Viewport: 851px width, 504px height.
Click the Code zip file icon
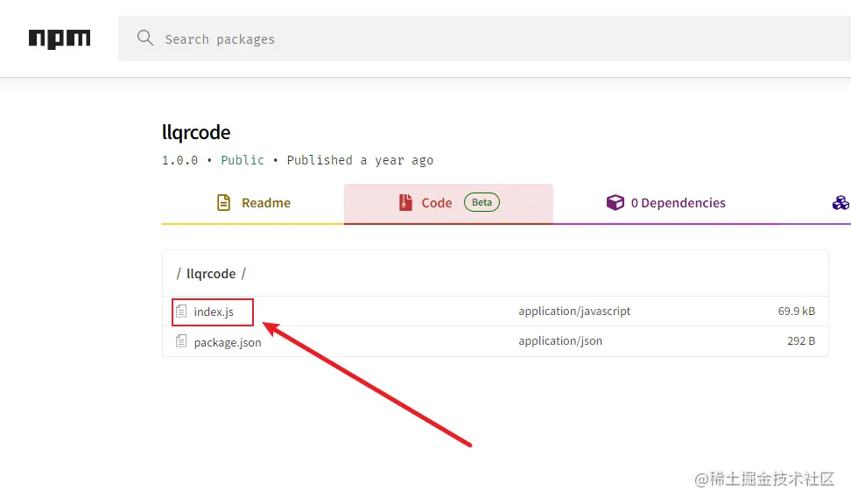coord(405,202)
